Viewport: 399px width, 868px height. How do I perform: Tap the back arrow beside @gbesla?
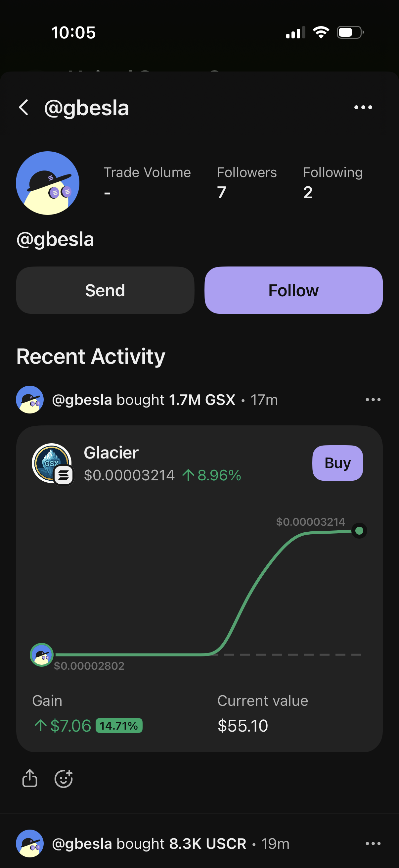click(23, 108)
